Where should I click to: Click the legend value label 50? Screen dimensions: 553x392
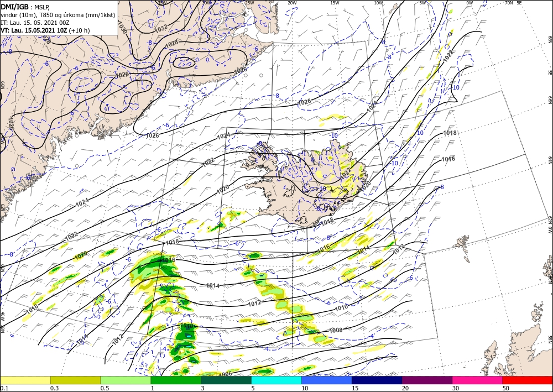point(506,388)
